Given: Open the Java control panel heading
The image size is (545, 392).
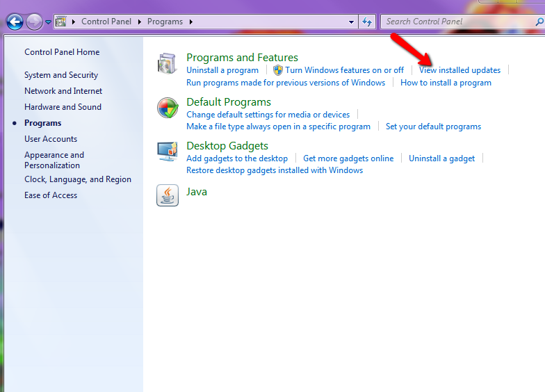Looking at the screenshot, I should point(197,192).
